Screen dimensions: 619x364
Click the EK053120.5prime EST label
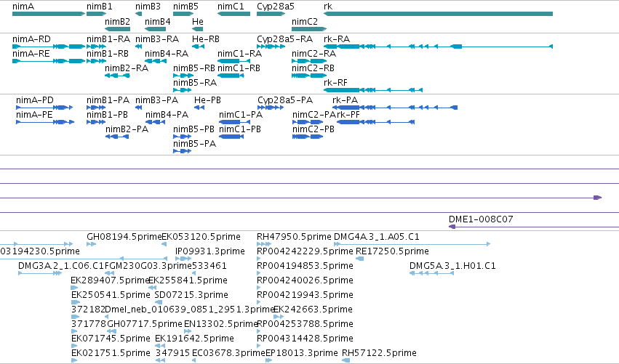201,237
